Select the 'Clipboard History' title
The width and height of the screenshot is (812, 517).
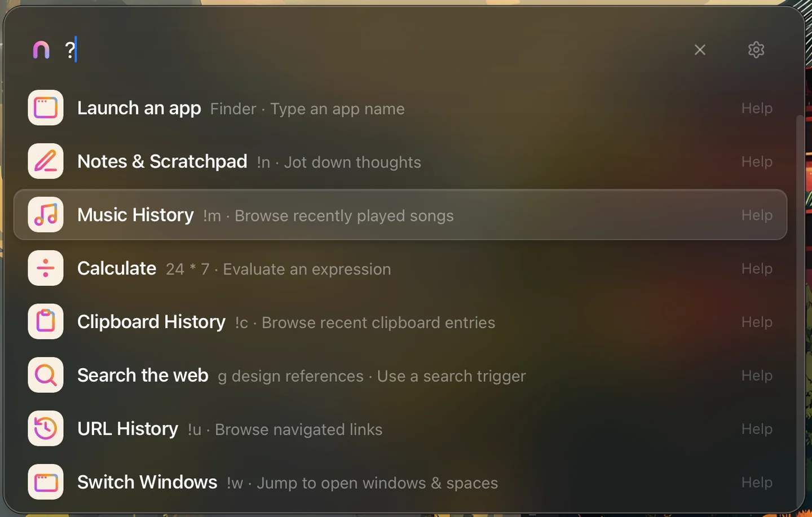pyautogui.click(x=151, y=322)
